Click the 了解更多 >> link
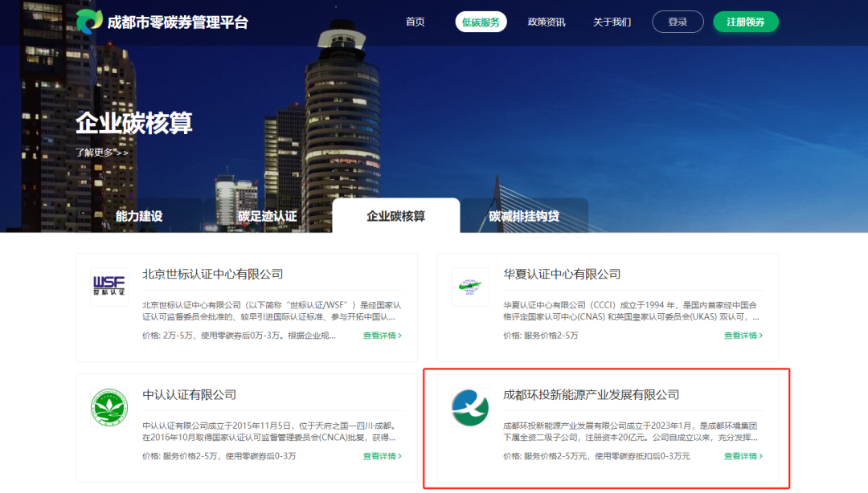The image size is (868, 493). (102, 153)
